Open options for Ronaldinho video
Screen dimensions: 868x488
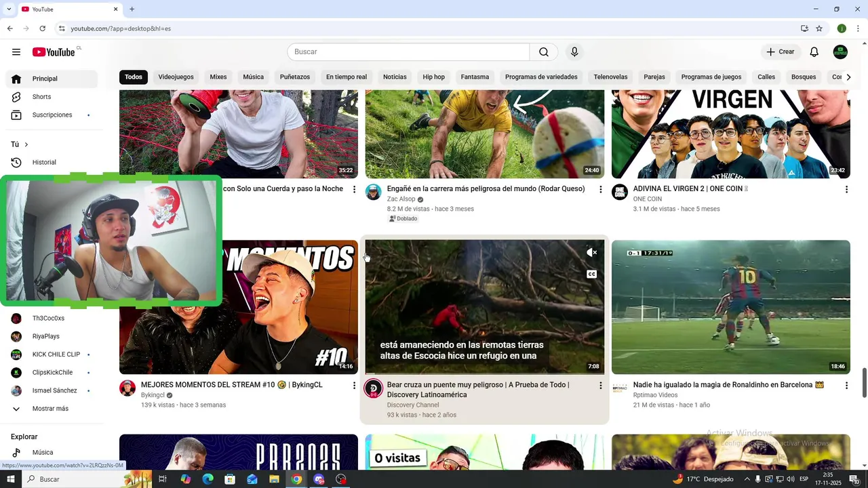pyautogui.click(x=846, y=386)
